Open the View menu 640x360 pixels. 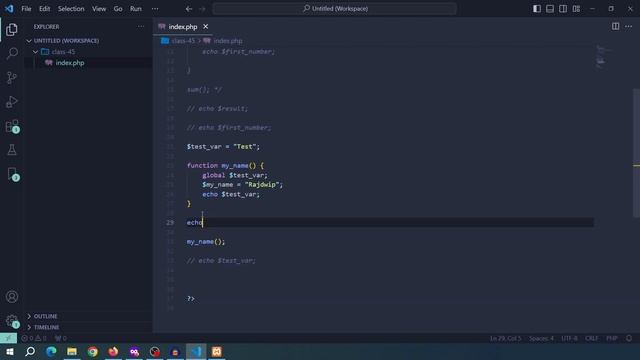[99, 9]
